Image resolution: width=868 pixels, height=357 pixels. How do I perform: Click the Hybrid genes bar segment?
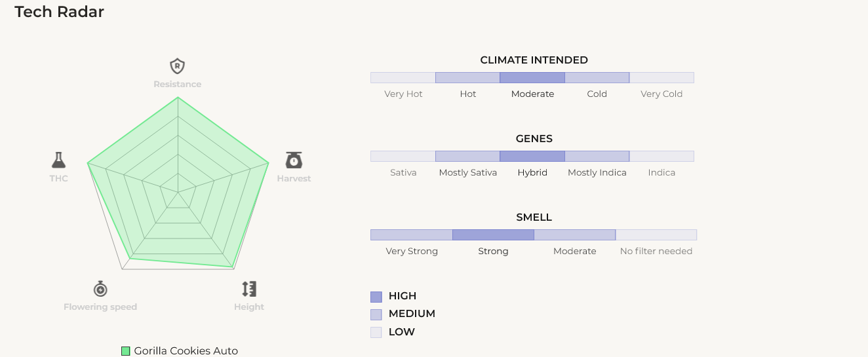[532, 157]
